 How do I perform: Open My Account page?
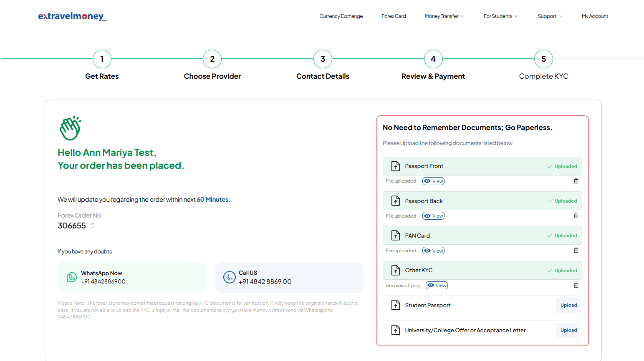coord(595,16)
